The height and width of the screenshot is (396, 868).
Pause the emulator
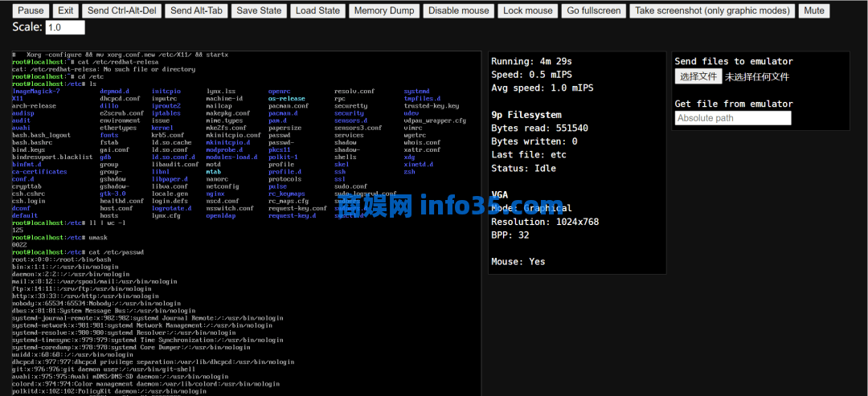[x=31, y=10]
